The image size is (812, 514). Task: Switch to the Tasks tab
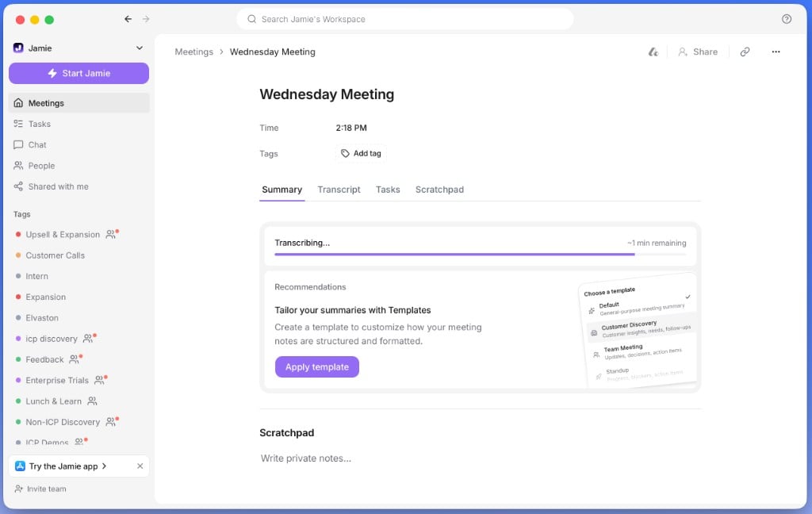point(388,190)
